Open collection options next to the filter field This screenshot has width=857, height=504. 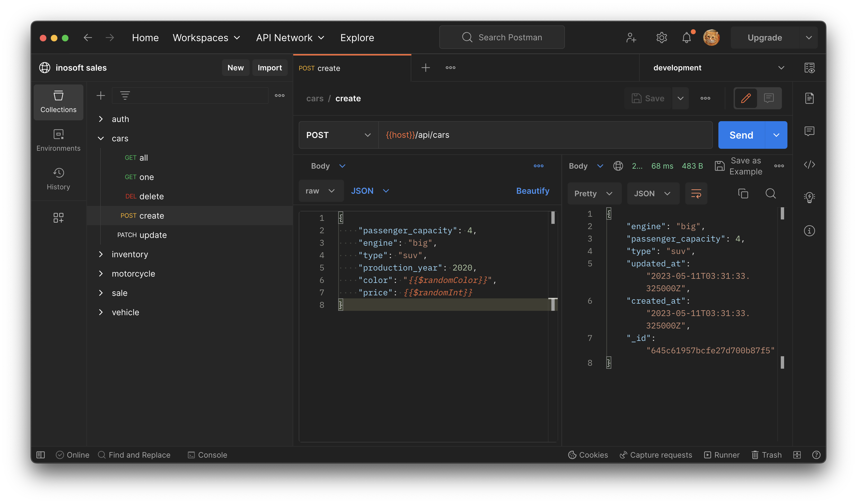pyautogui.click(x=279, y=96)
